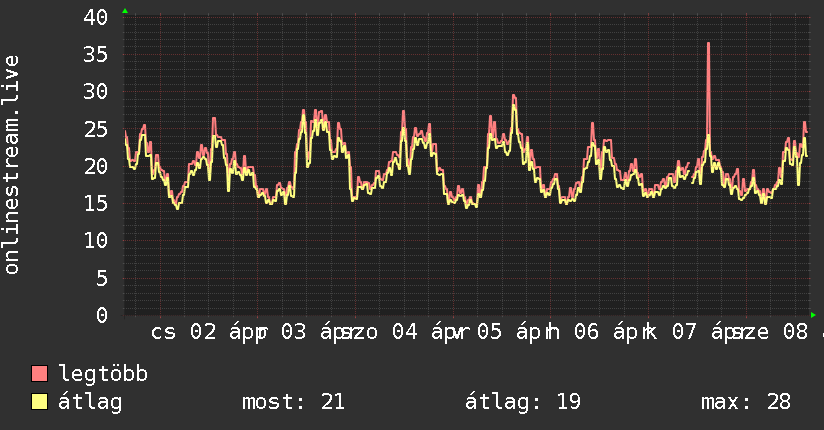This screenshot has height=430, width=824.
Task: Click the 03 date label on x-axis
Action: (293, 332)
